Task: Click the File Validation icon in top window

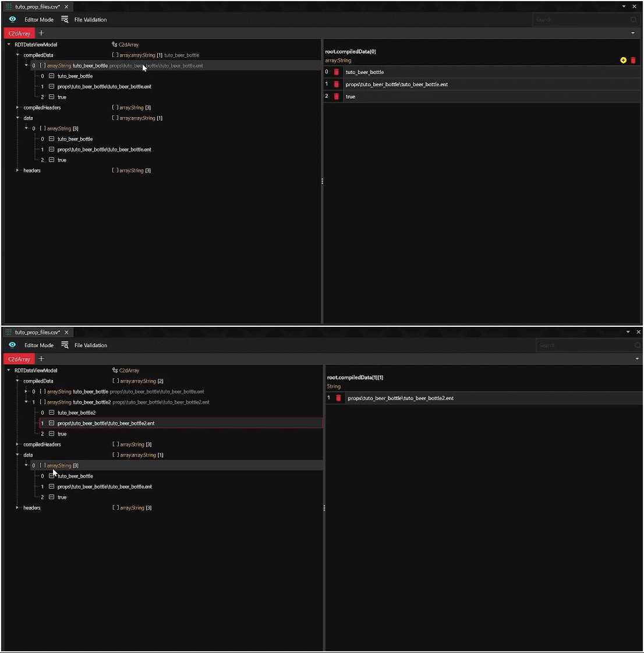Action: click(x=65, y=20)
